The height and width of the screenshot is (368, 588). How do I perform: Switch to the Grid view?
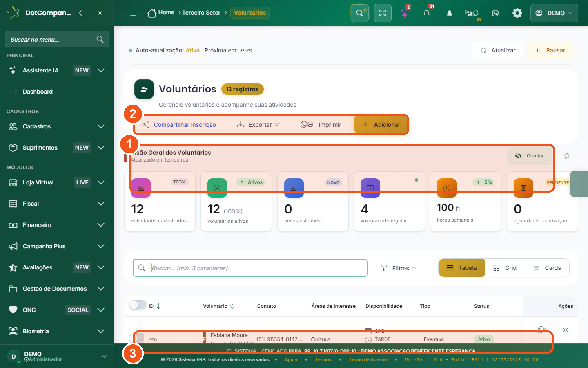point(505,268)
